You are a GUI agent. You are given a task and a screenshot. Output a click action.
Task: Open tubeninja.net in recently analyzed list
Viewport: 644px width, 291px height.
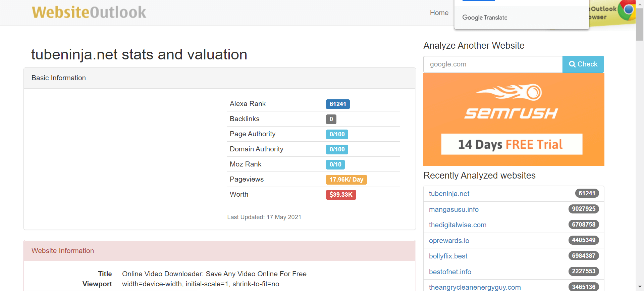pos(449,194)
